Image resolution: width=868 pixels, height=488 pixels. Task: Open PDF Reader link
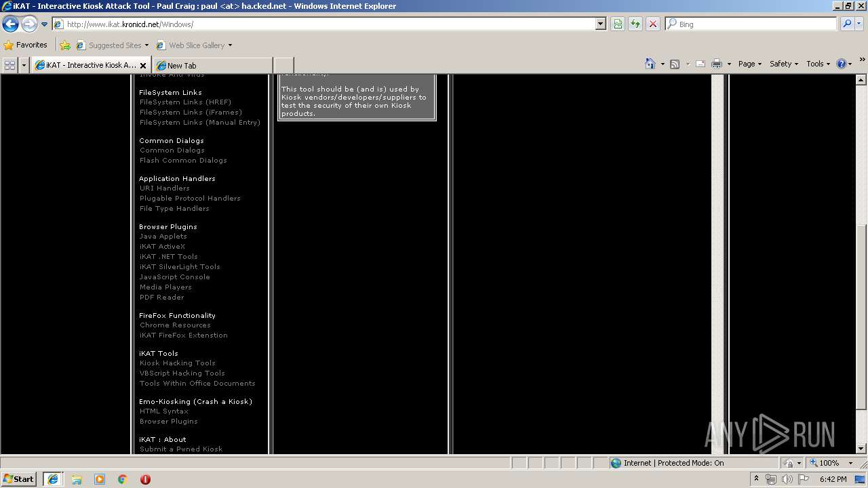(x=162, y=298)
